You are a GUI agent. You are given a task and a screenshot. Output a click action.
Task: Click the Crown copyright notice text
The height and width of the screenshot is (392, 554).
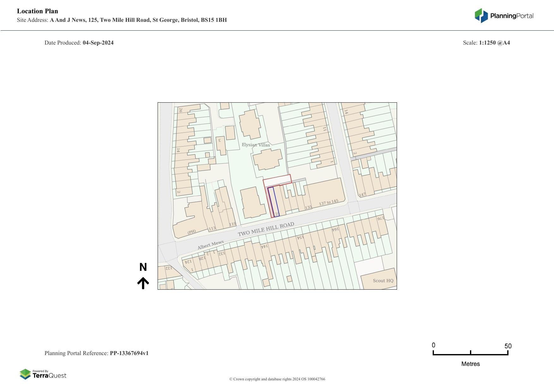point(277,379)
